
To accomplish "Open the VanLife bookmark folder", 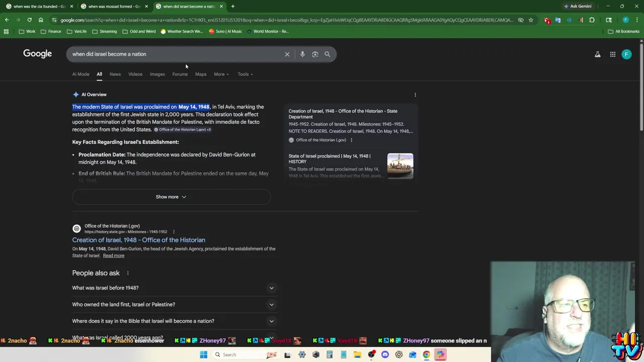I will 76,31.
